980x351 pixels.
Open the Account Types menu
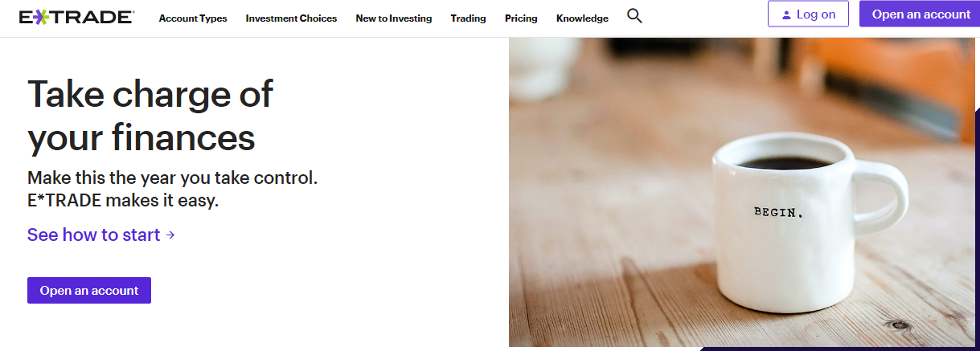pyautogui.click(x=193, y=18)
